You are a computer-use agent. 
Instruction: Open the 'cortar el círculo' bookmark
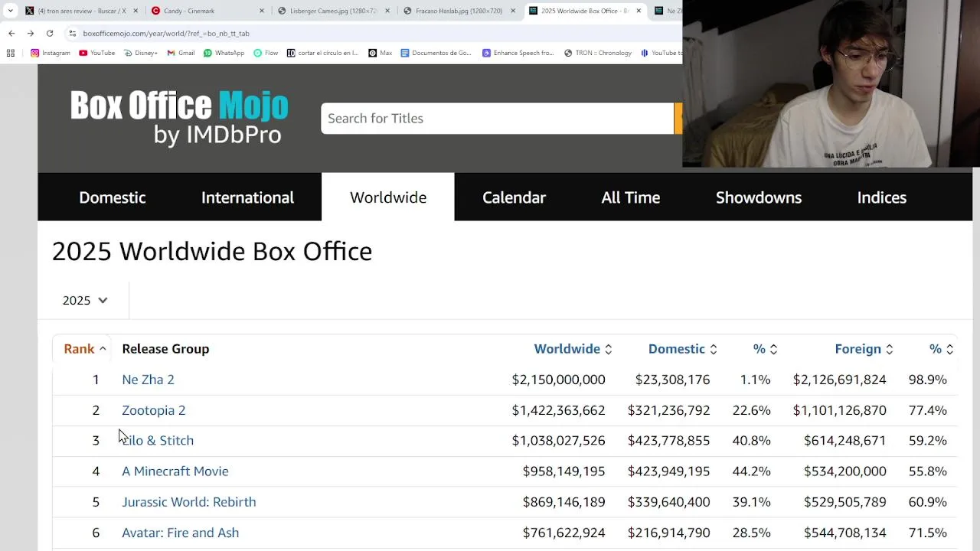point(322,53)
